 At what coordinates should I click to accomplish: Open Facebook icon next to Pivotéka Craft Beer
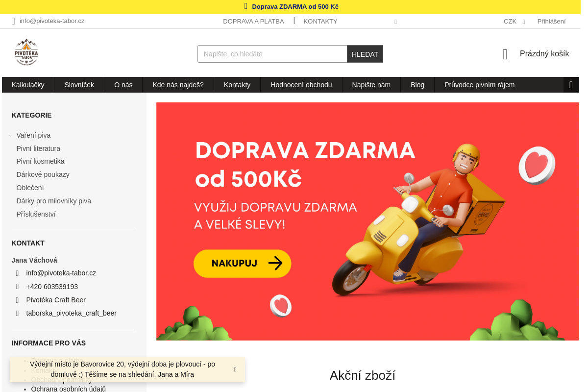tap(17, 300)
